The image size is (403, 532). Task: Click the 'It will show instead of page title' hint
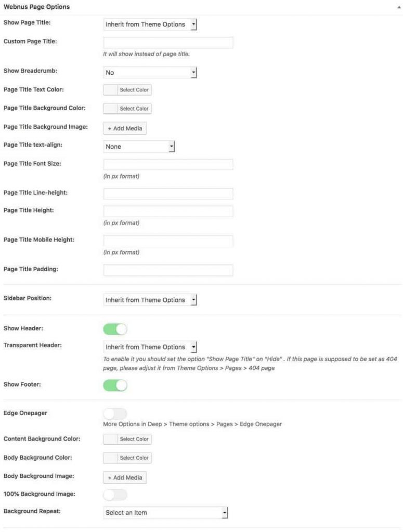146,54
